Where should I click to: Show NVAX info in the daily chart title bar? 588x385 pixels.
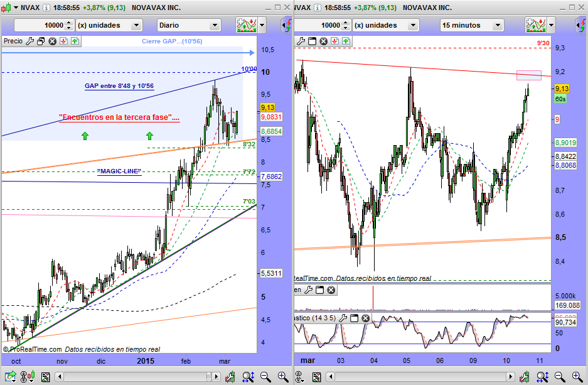46,8
